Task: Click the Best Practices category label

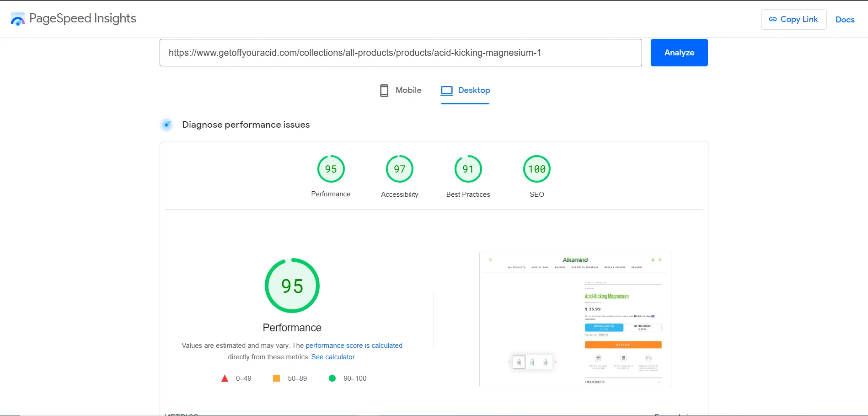Action: 468,194
